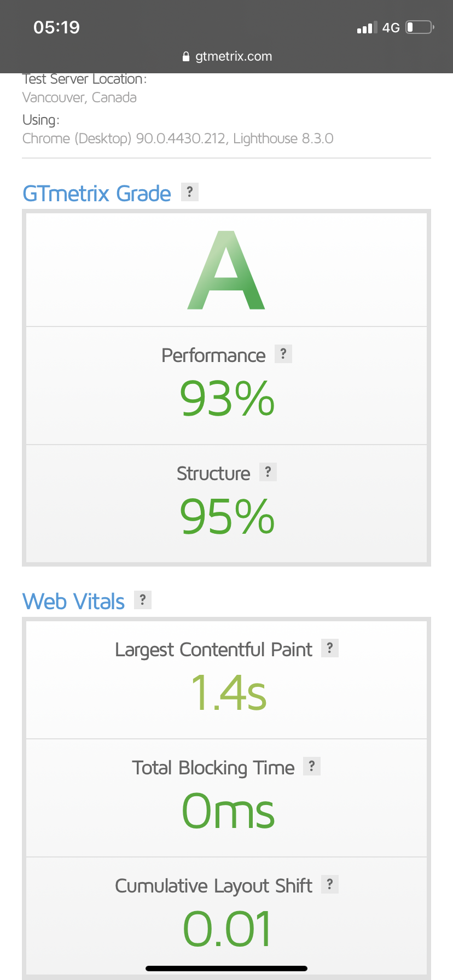The width and height of the screenshot is (453, 980).
Task: Tap the lock icon beside gtmetrix.com
Action: pos(186,56)
